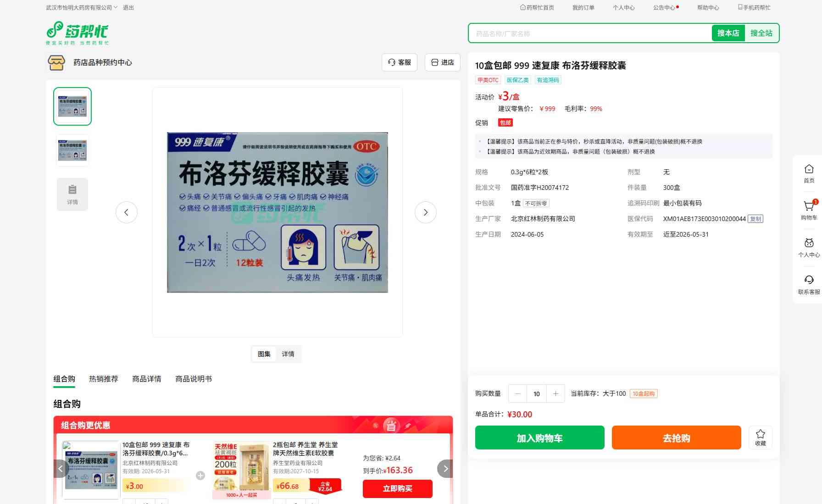
Task: Go back in combo deals carousel
Action: [61, 469]
